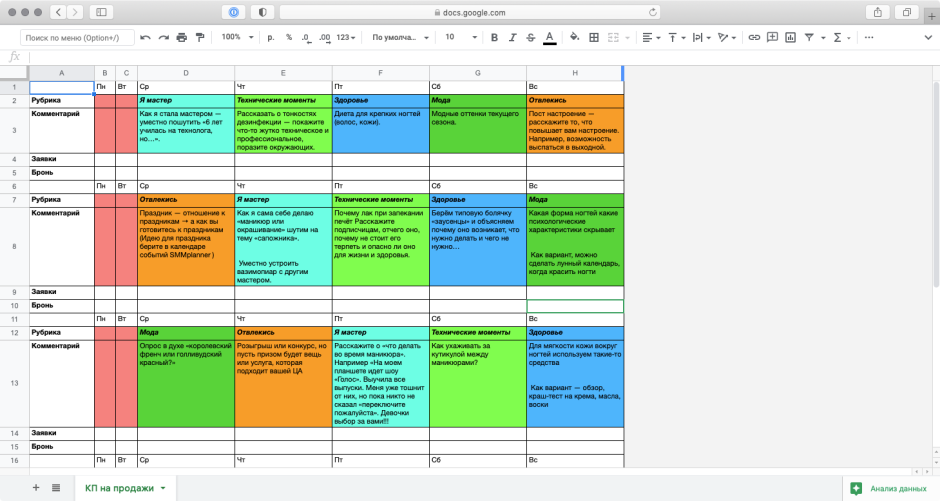Open the «КП на продажи» sheet tab
The image size is (940, 501).
point(120,488)
